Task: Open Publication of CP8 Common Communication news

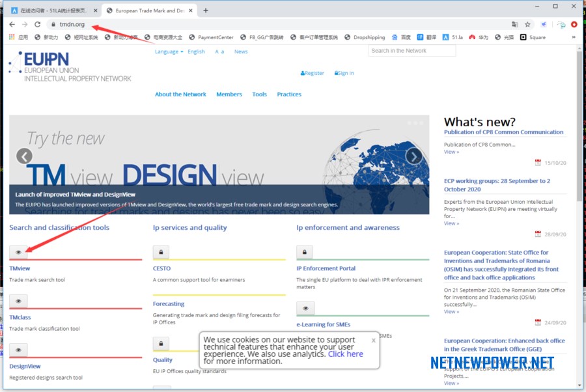Action: pos(503,132)
